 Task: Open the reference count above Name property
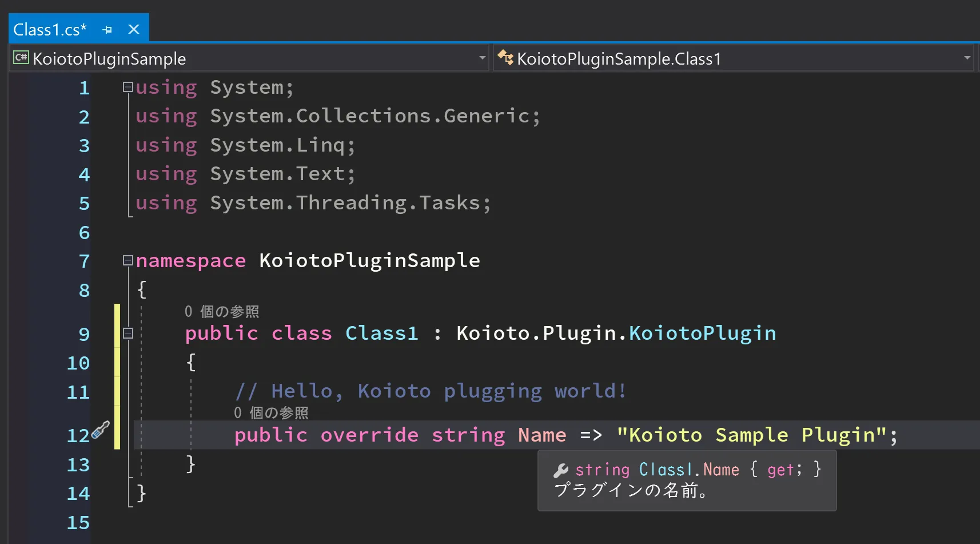point(271,413)
